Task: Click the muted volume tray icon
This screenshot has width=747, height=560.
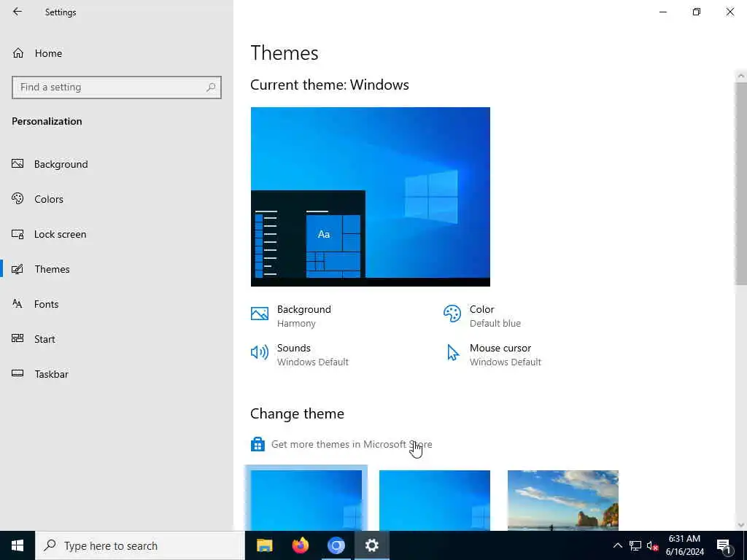Action: [652, 545]
